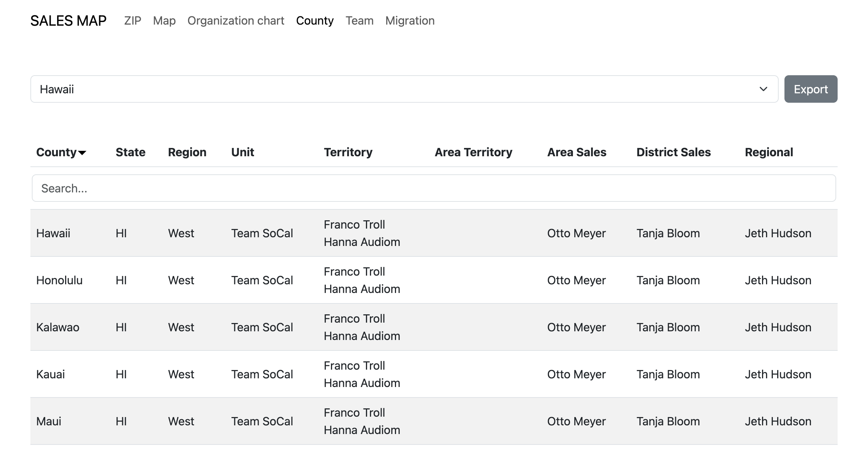
Task: Select the Honolulu county row
Action: point(59,280)
